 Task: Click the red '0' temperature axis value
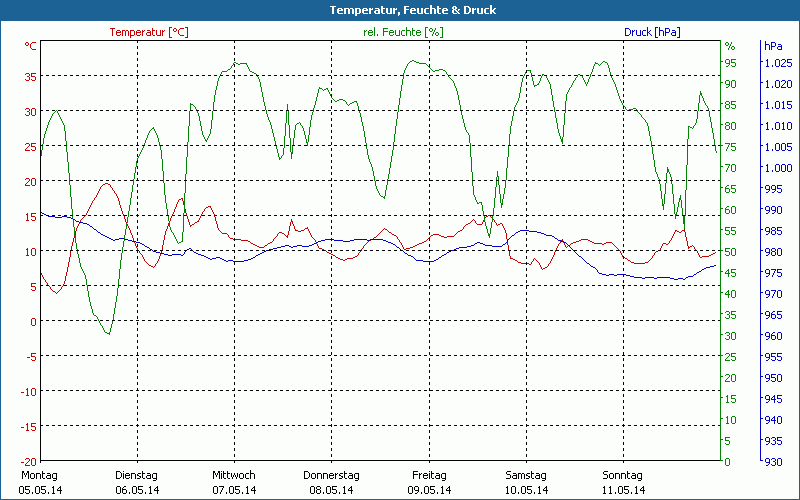tap(34, 321)
